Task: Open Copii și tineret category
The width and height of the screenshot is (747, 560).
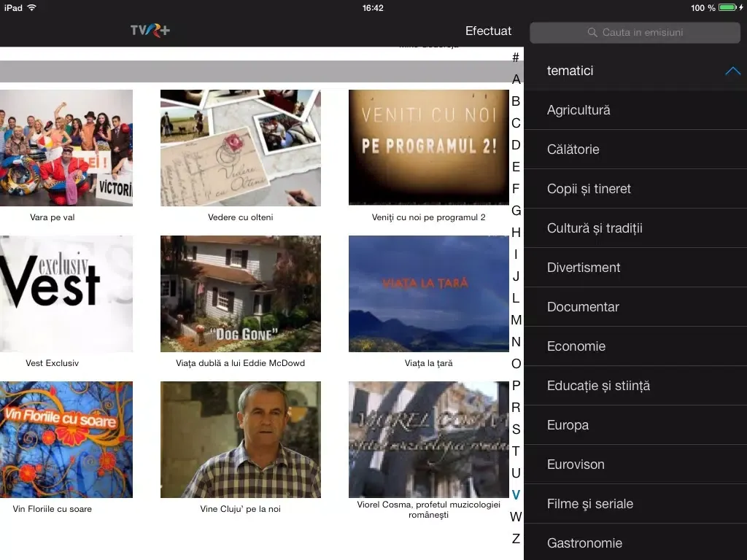Action: 635,189
